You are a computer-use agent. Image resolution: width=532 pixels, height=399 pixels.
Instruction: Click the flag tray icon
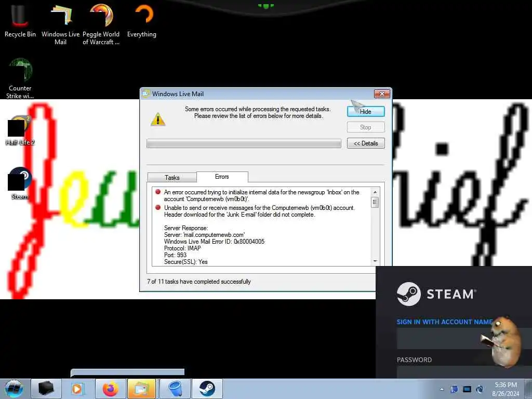click(x=454, y=389)
